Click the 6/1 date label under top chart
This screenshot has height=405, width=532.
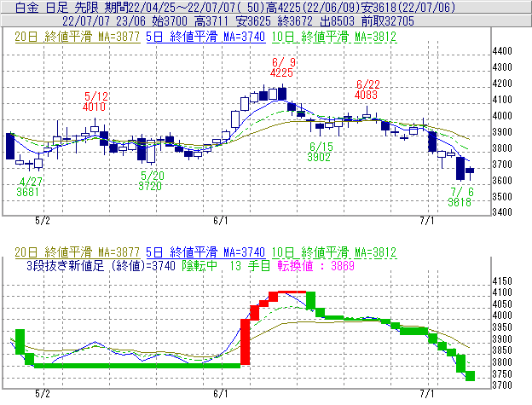pos(221,221)
